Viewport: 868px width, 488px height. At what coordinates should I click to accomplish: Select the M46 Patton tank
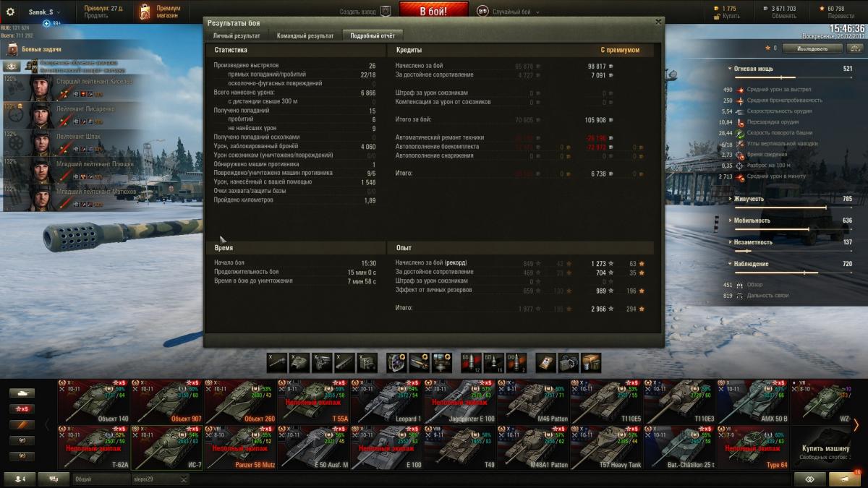click(x=533, y=401)
